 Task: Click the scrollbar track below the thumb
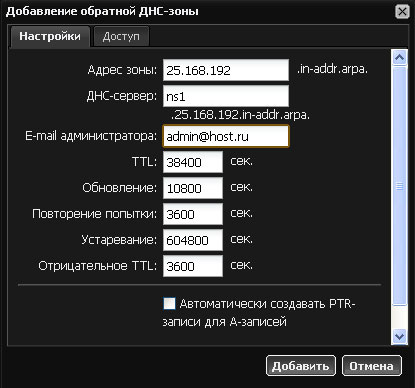399,317
